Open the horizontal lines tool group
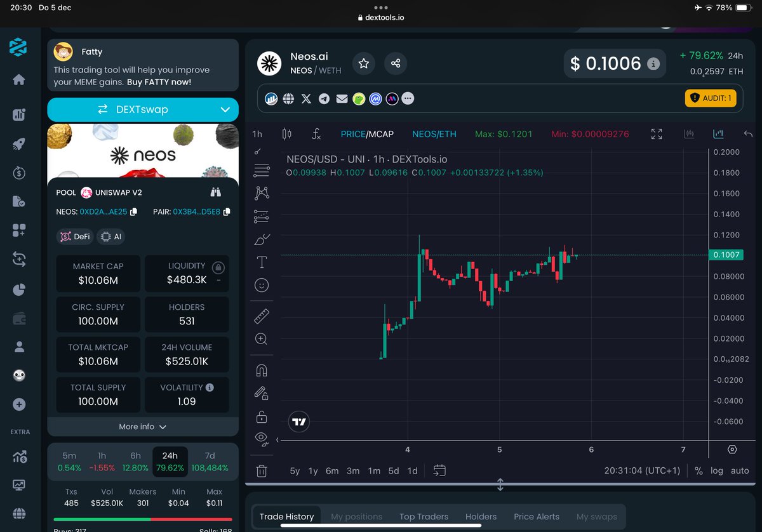 pos(262,170)
